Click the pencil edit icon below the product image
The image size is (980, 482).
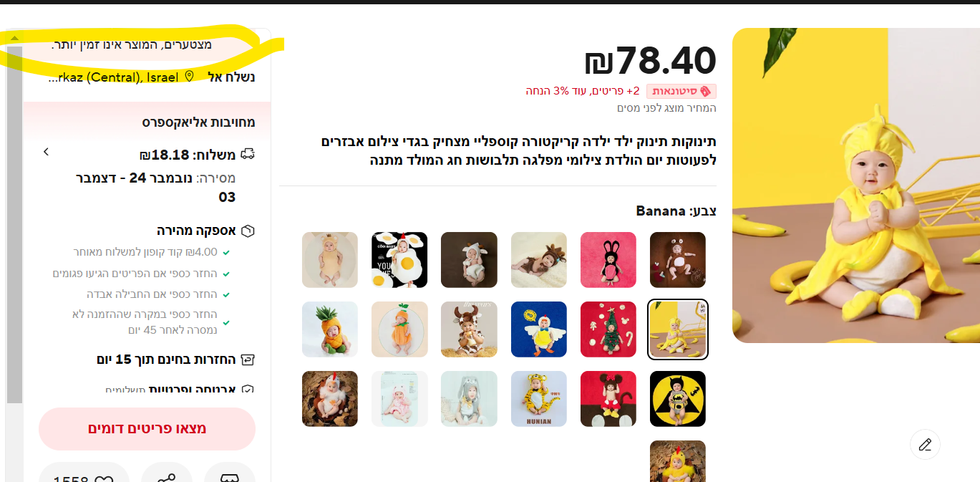[x=925, y=445]
